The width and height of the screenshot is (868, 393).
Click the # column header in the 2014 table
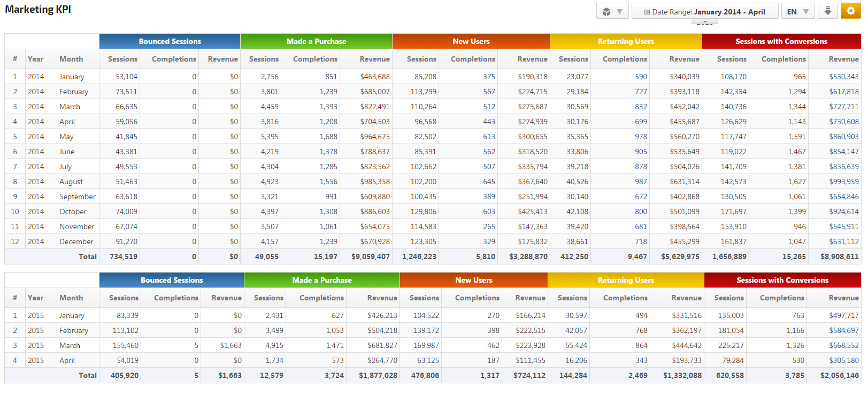click(15, 59)
